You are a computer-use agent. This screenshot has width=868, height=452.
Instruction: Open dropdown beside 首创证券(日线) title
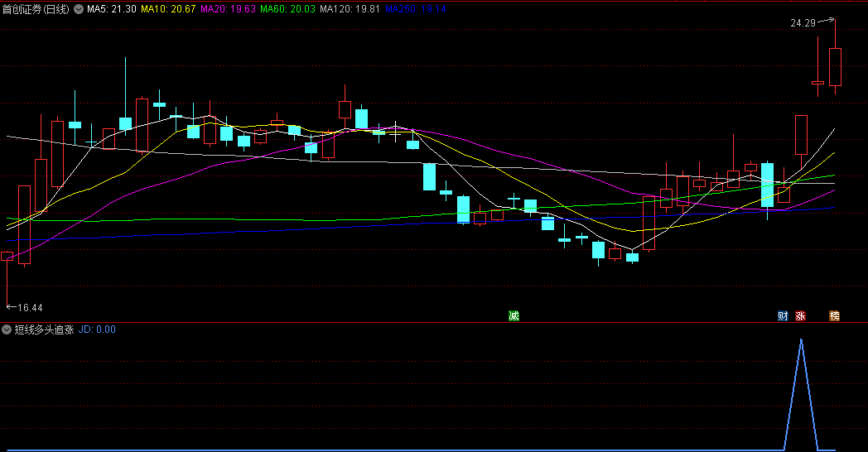[x=79, y=9]
